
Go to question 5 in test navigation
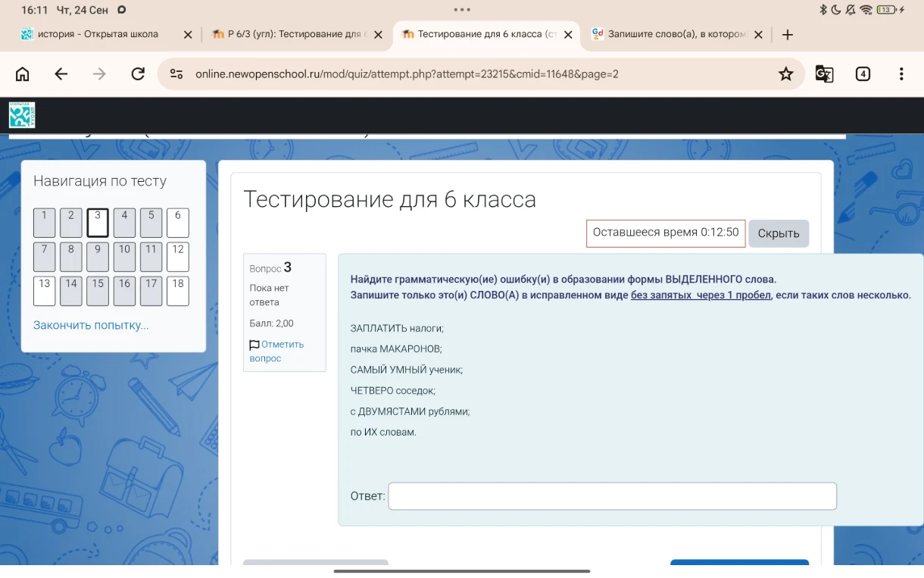point(151,223)
